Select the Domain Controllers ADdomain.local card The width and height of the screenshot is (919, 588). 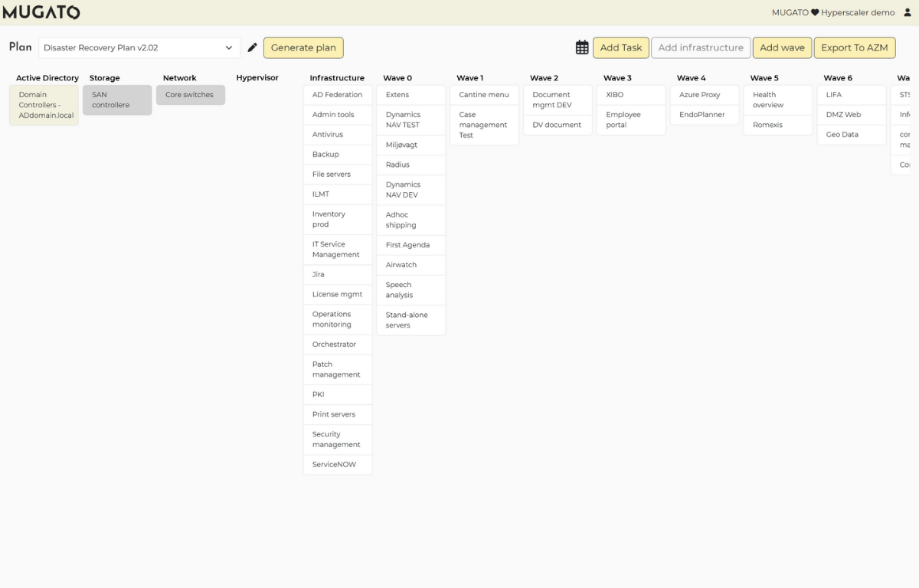point(44,105)
